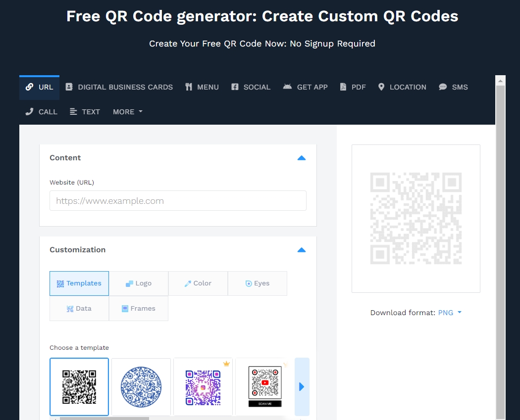Open the Download format PNG dropdown
Image resolution: width=520 pixels, height=420 pixels.
(x=450, y=313)
